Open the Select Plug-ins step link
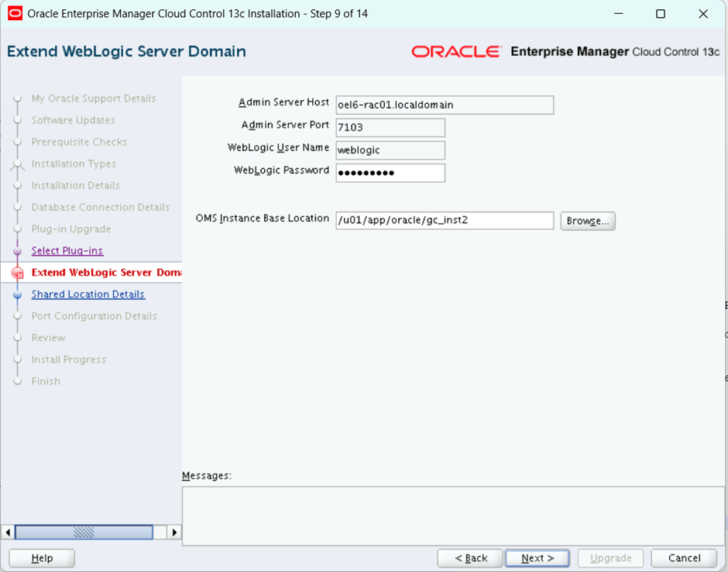 tap(67, 251)
